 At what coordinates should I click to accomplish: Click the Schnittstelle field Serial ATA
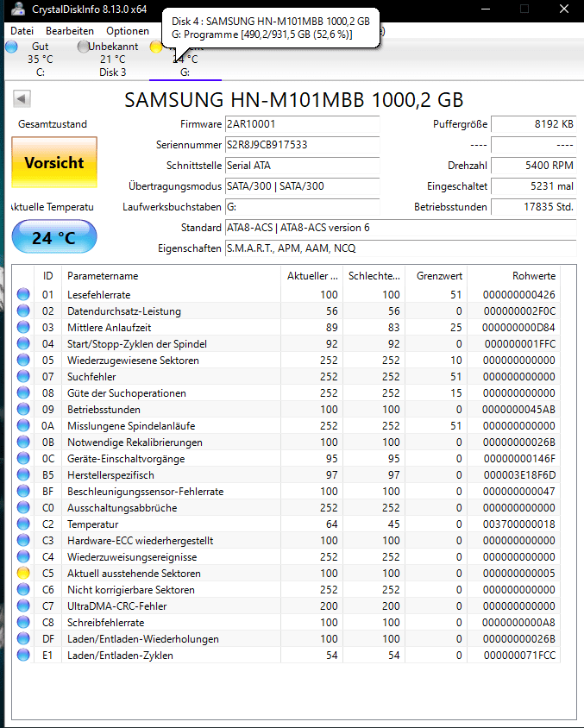pos(302,166)
